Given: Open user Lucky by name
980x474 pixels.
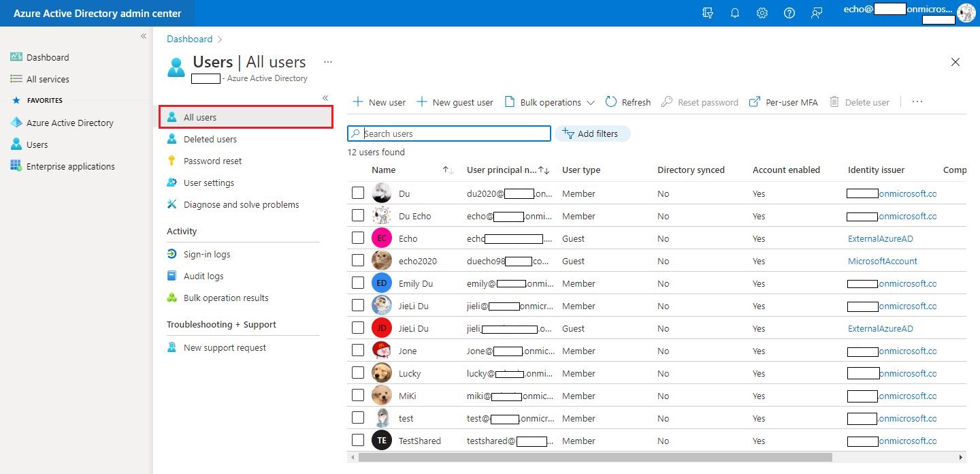Looking at the screenshot, I should tap(410, 373).
